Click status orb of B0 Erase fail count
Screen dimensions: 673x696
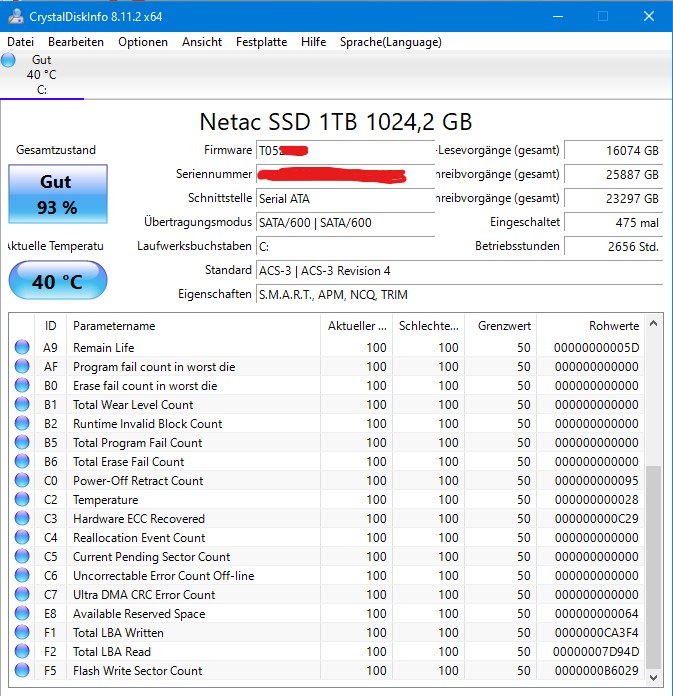[x=22, y=385]
